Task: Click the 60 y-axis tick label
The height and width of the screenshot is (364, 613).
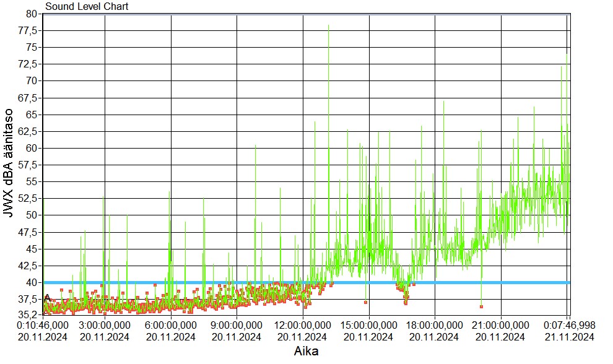Action: (x=32, y=148)
